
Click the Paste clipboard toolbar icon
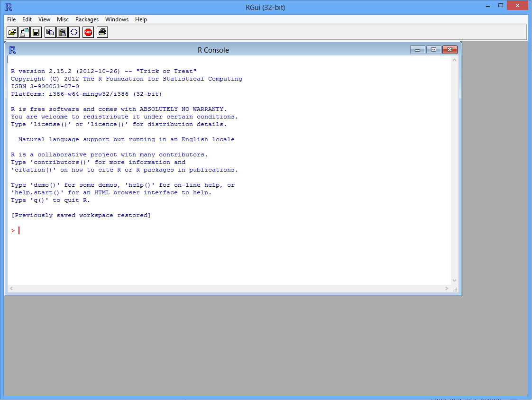click(62, 32)
